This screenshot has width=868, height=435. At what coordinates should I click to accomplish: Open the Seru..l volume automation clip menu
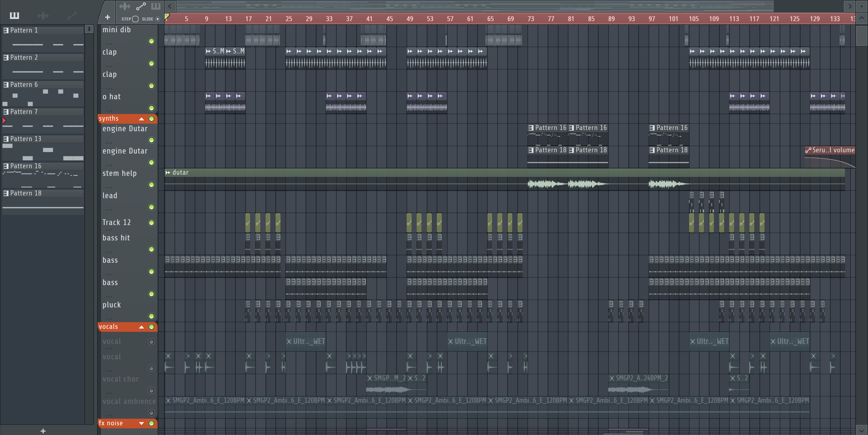tap(808, 151)
